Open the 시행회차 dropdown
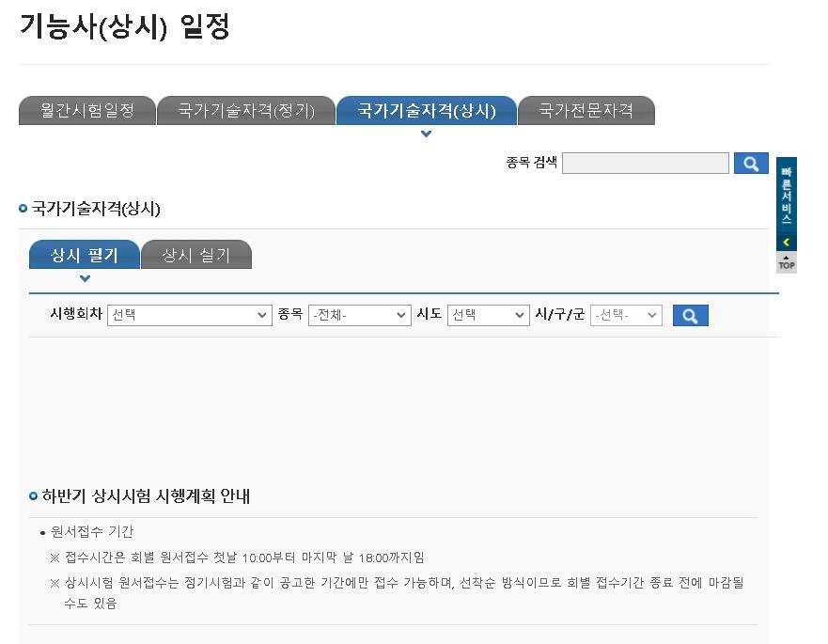 coord(190,315)
